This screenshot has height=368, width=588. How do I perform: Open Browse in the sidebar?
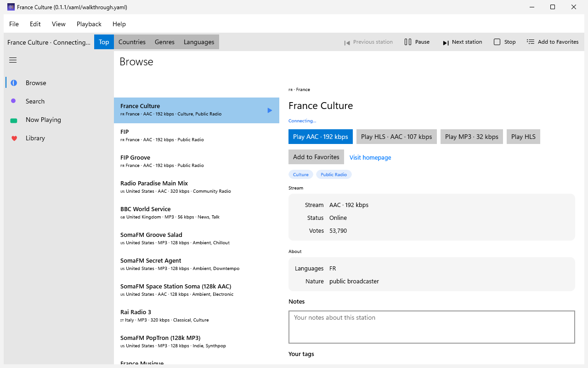(59, 83)
